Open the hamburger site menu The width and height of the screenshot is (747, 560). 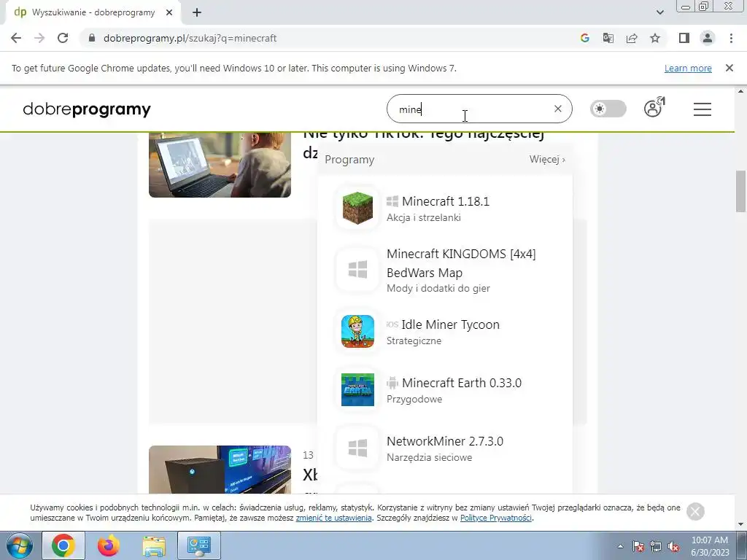[703, 109]
